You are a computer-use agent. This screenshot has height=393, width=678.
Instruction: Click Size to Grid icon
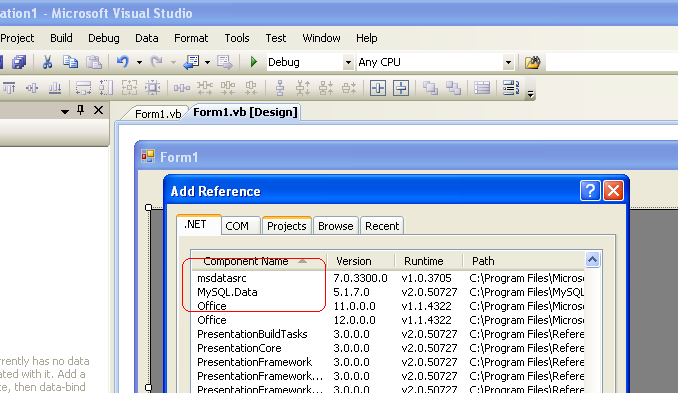(152, 88)
